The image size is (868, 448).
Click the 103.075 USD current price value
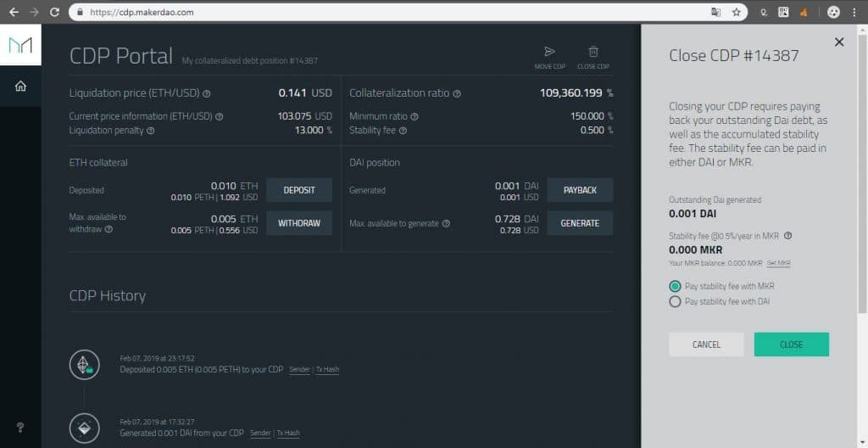tap(304, 116)
